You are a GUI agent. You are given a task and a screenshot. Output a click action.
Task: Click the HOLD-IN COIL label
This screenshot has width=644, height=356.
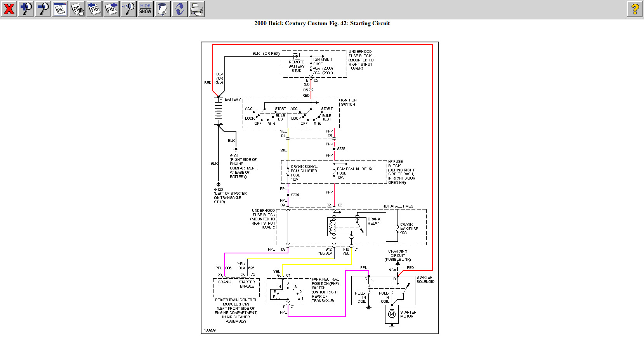tap(361, 297)
